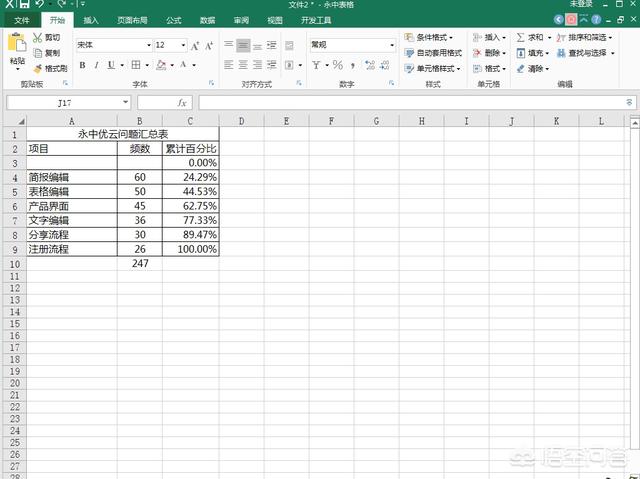The width and height of the screenshot is (640, 479).
Task: Click 自动套用格式 auto format
Action: tap(433, 53)
